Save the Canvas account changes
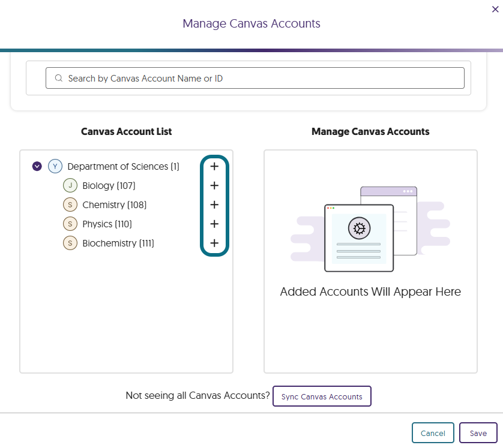The height and width of the screenshot is (448, 503). (x=478, y=433)
